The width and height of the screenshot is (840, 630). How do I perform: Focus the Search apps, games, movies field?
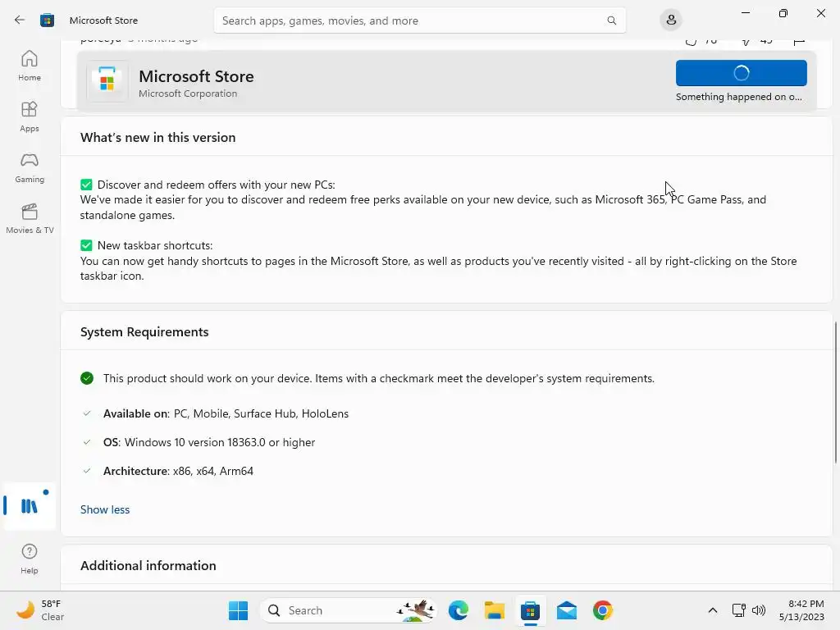click(x=419, y=21)
